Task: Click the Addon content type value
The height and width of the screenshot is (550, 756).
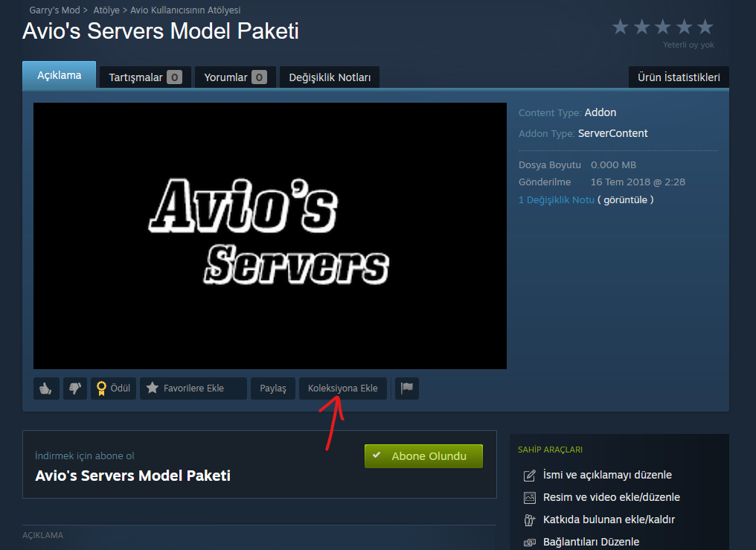Action: click(600, 112)
